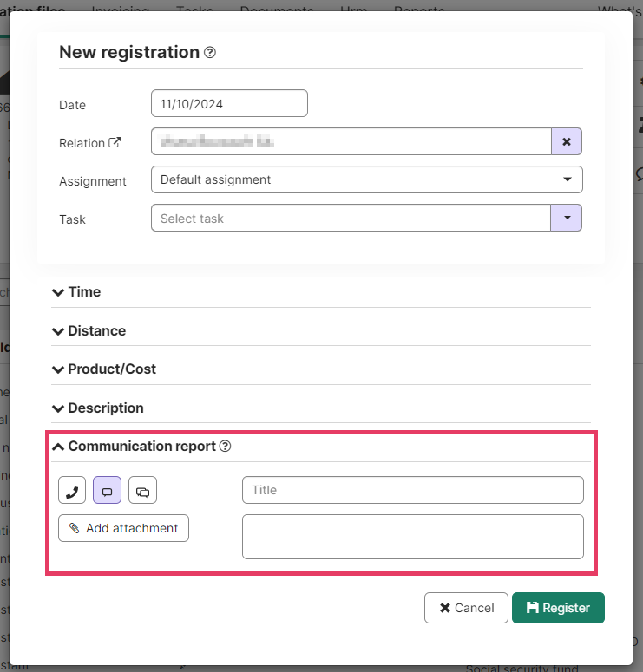The height and width of the screenshot is (672, 643).
Task: Expand the Description section
Action: pos(98,408)
